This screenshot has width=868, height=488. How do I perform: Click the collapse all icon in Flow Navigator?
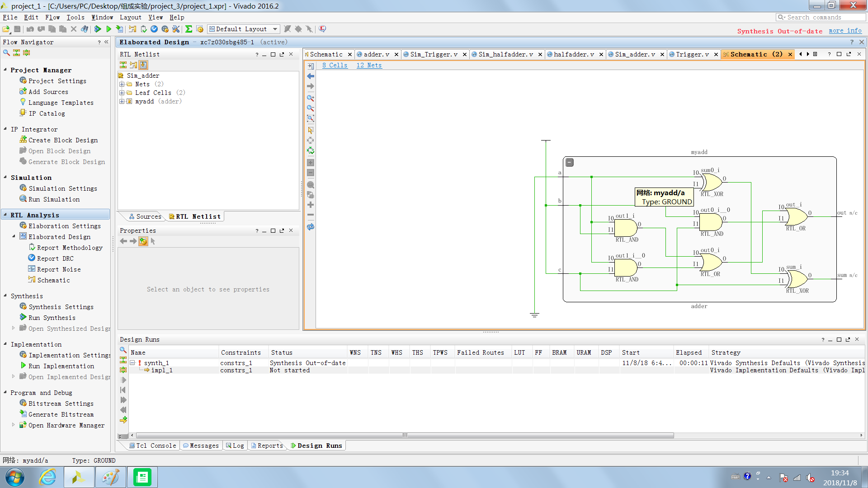(x=16, y=53)
